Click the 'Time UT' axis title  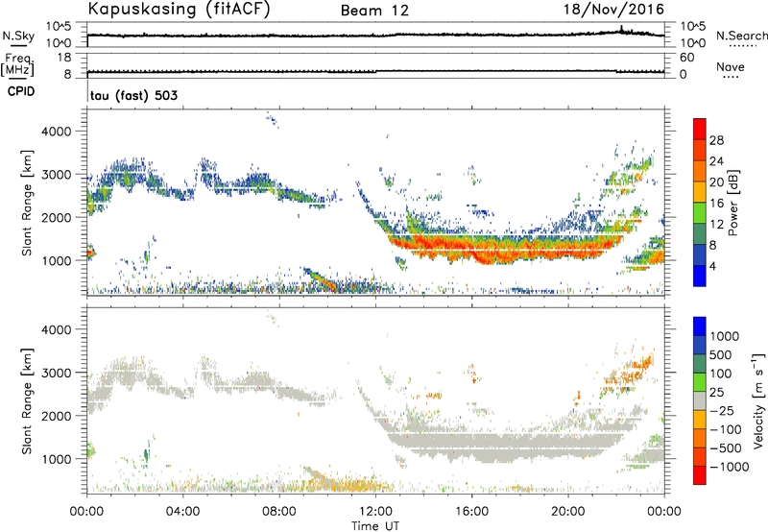pyautogui.click(x=375, y=526)
